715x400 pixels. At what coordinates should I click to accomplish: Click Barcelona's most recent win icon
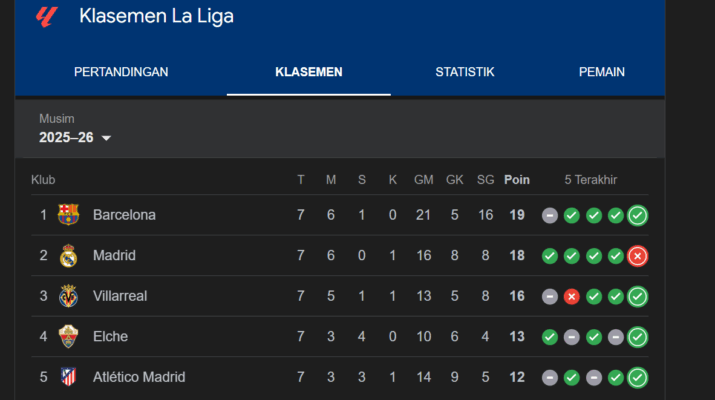(637, 215)
